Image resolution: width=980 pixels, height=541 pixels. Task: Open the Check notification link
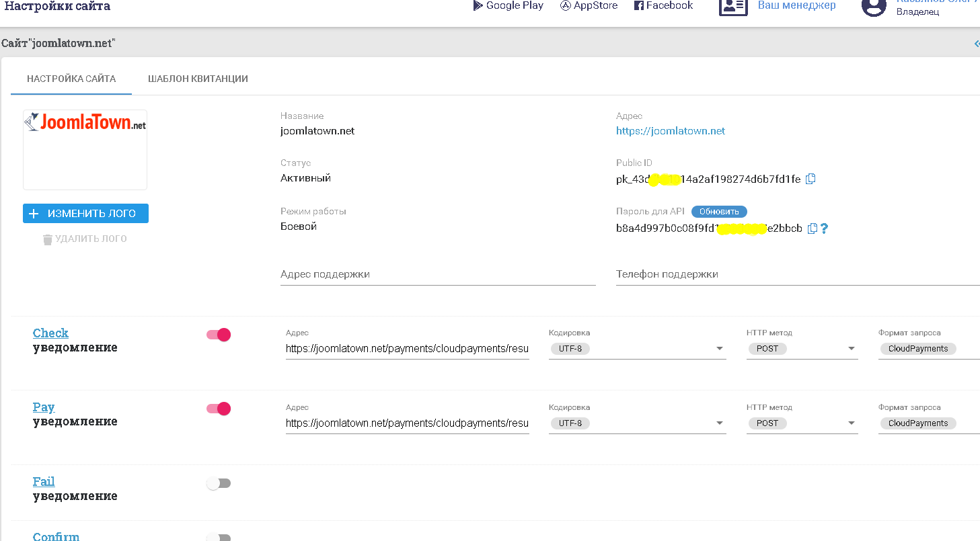click(x=50, y=333)
